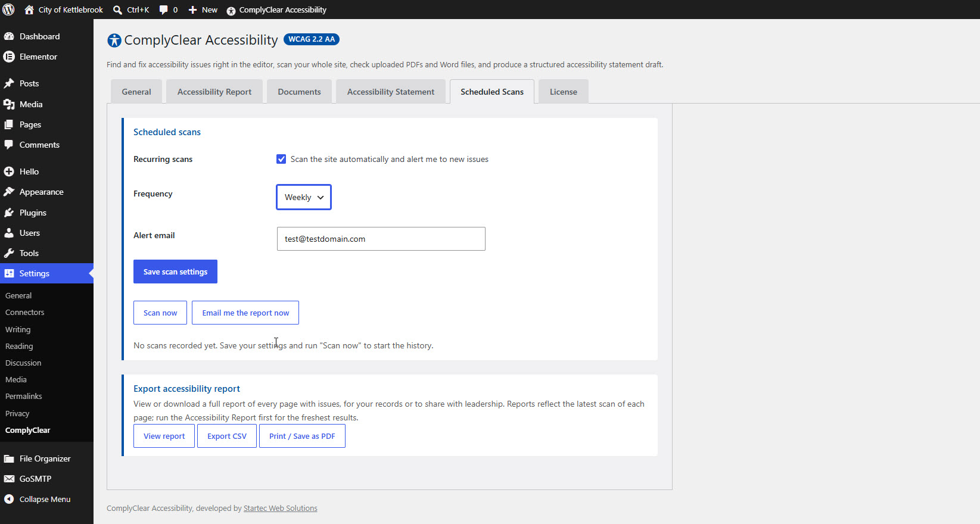Click the Collapse Menu arrow icon
Screen dimensions: 980x524
[9, 499]
